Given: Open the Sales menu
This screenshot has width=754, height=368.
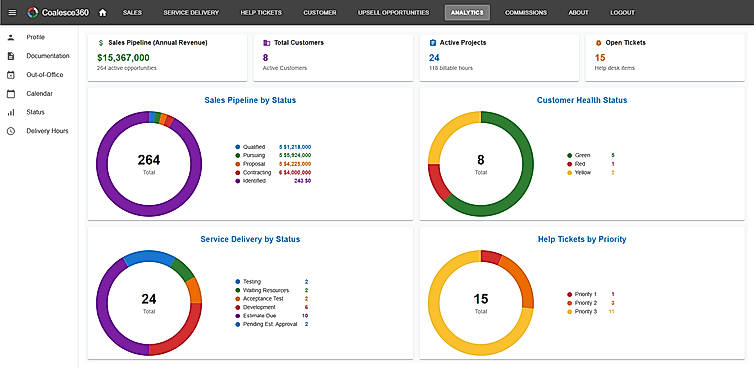Looking at the screenshot, I should pyautogui.click(x=132, y=13).
